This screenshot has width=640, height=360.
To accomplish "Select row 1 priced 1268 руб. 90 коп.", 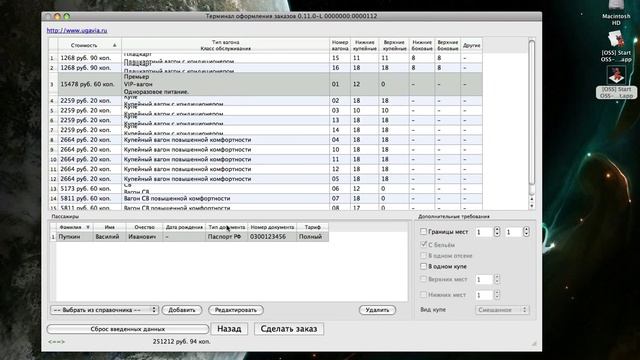I will 265,58.
